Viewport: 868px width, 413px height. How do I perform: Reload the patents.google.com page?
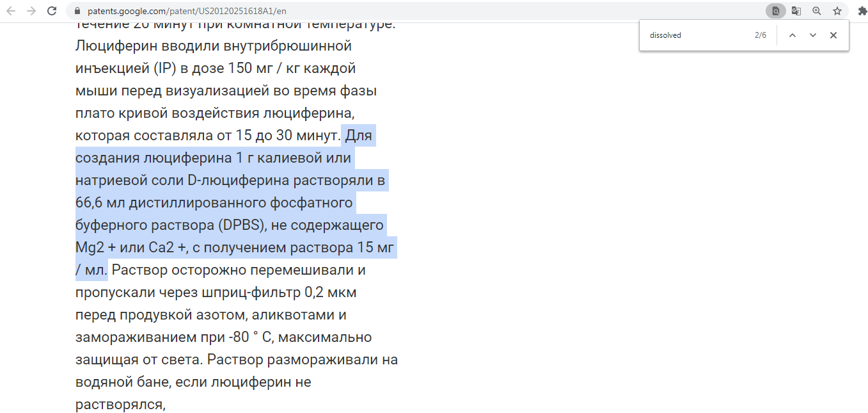(52, 11)
